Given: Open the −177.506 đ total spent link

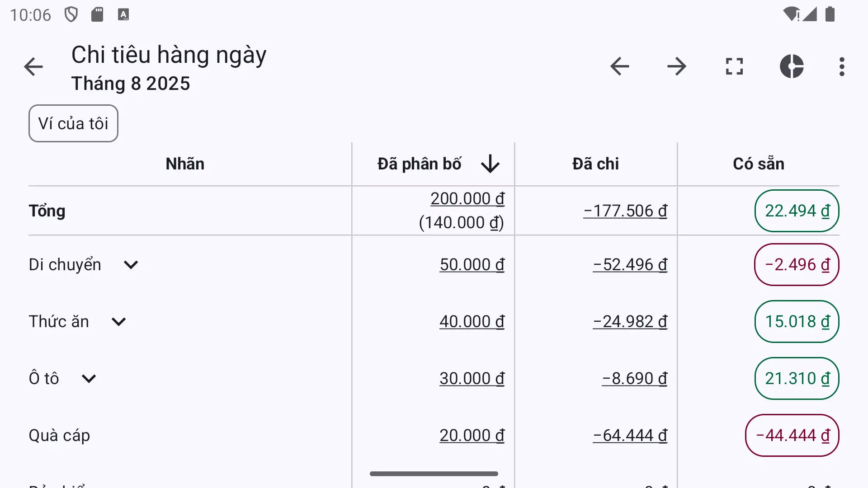Looking at the screenshot, I should 625,211.
